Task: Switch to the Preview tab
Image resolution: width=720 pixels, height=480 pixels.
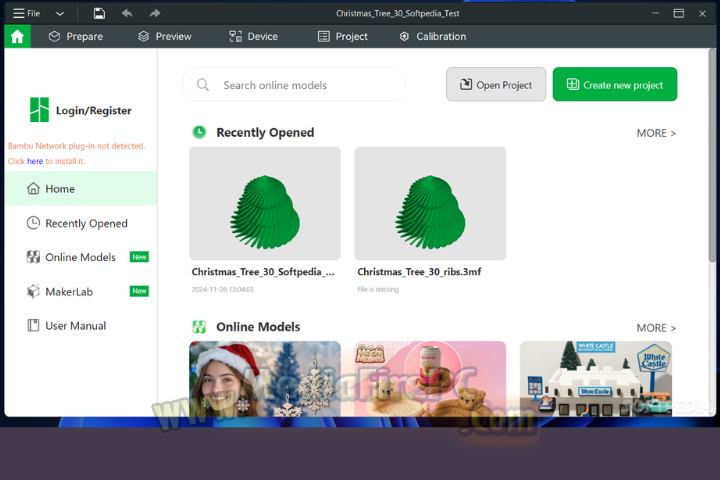Action: [x=164, y=36]
